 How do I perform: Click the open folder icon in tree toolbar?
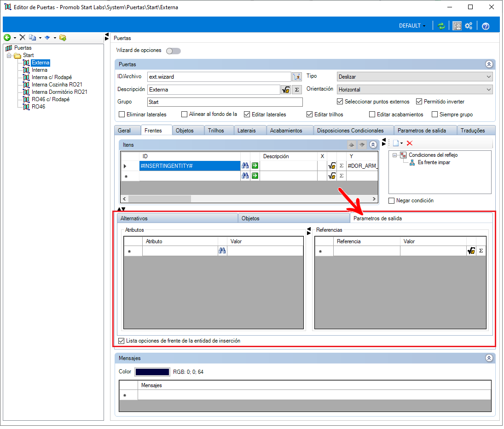click(63, 38)
